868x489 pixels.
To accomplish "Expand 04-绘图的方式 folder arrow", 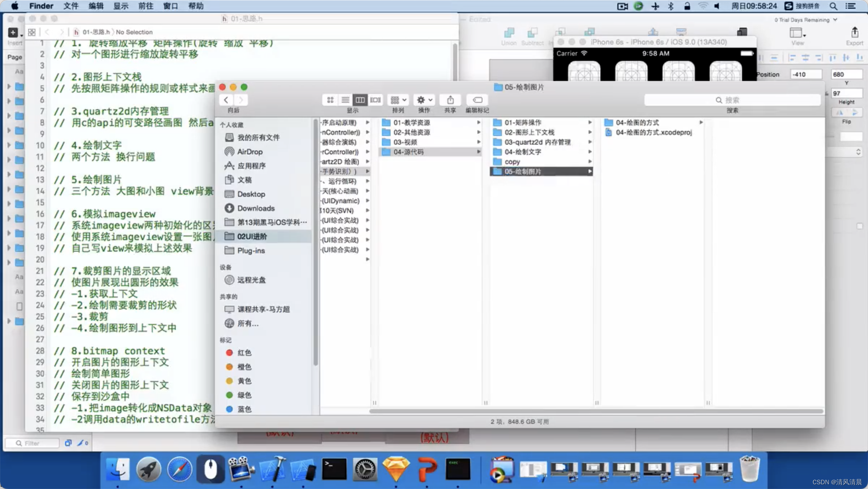I will [x=701, y=123].
